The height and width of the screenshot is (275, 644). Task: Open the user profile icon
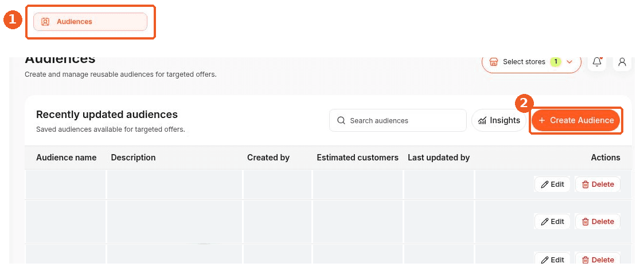pyautogui.click(x=622, y=62)
